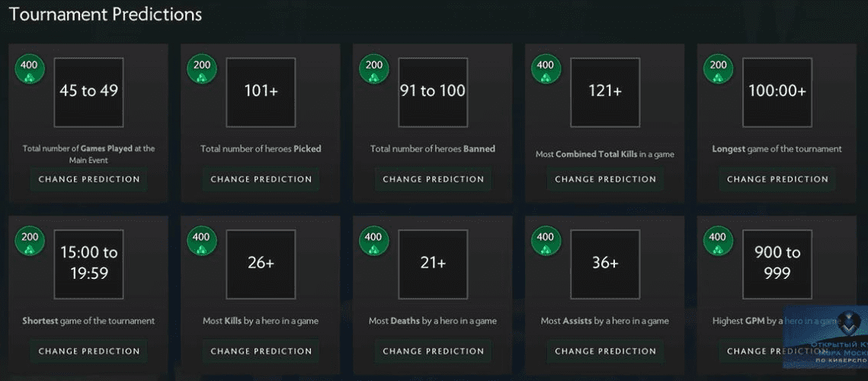Open the '36+' Most Assists prediction tile
Screen dimensions: 868x381
(x=605, y=264)
